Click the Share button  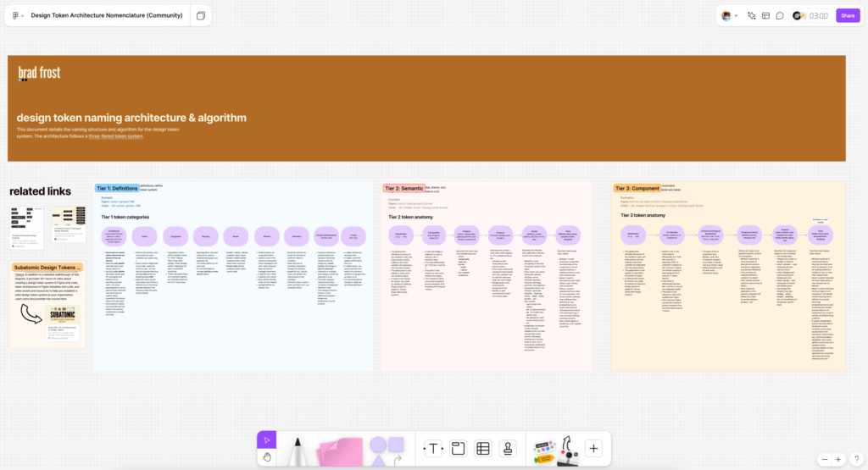click(x=847, y=15)
